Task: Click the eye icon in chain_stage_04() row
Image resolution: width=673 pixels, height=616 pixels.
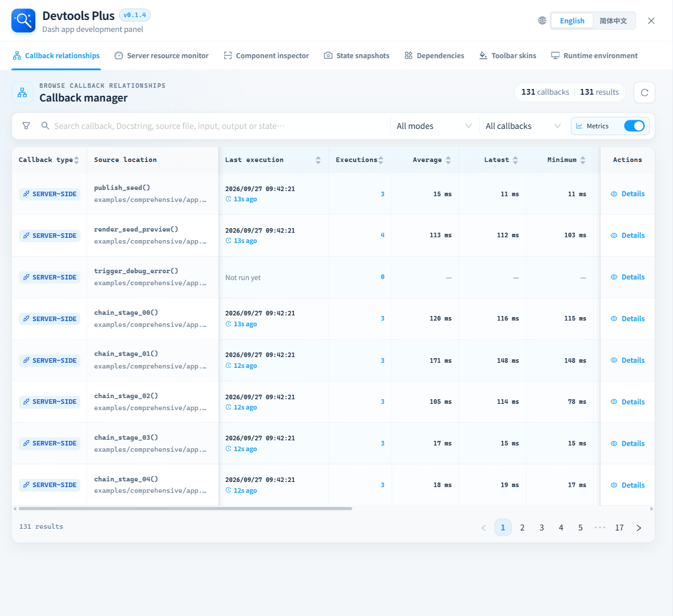Action: point(614,485)
